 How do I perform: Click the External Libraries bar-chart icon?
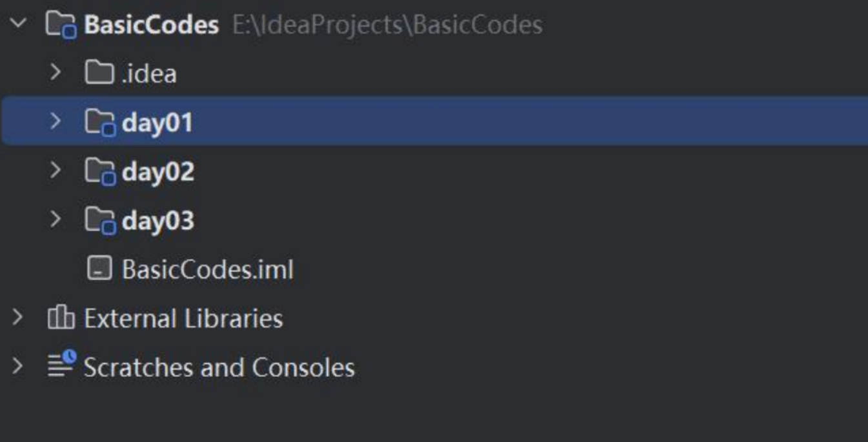coord(61,317)
